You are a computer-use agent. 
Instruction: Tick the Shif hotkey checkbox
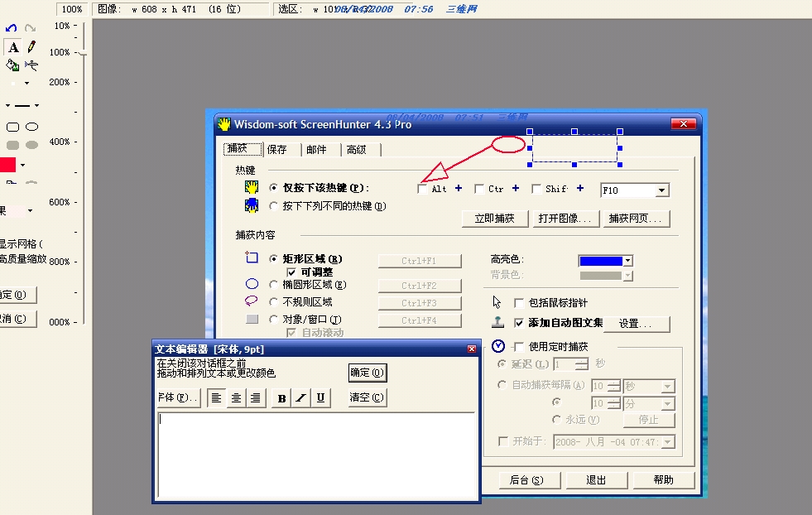click(x=536, y=189)
